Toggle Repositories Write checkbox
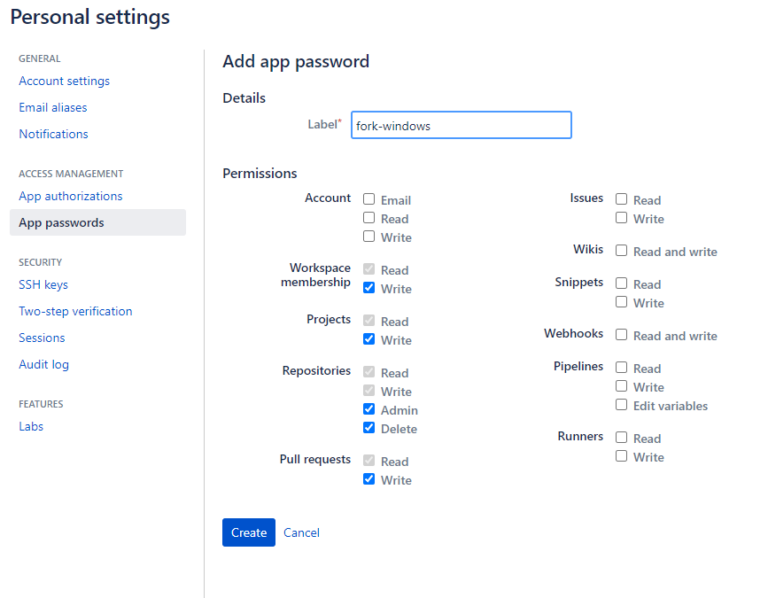This screenshot has width=768, height=598. coord(369,390)
